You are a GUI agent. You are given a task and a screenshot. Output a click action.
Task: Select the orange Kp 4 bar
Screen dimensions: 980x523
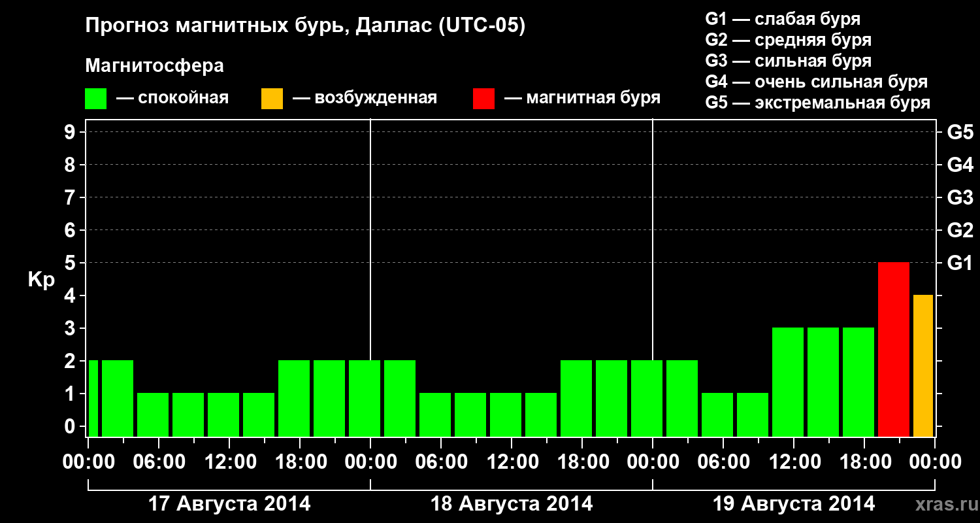point(923,365)
